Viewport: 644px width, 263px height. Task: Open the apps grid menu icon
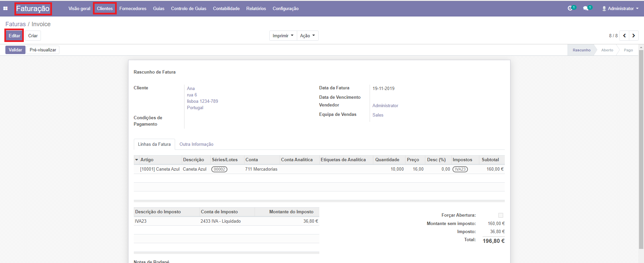pos(5,8)
